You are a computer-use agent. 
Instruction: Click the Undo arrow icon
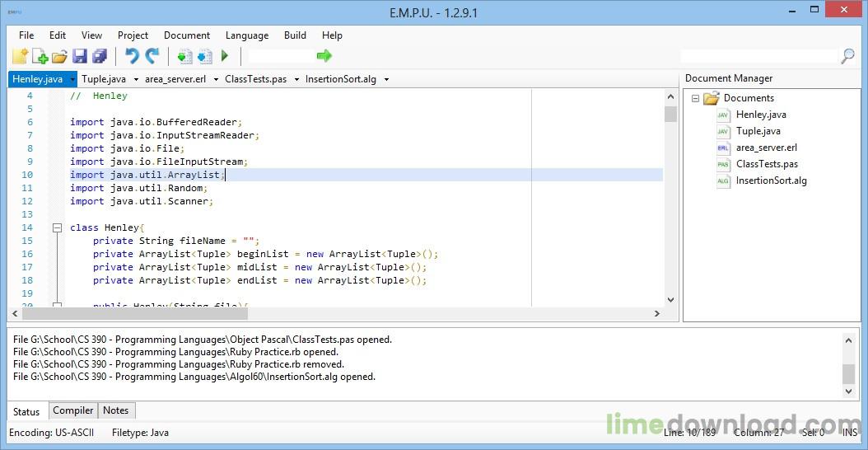(131, 56)
